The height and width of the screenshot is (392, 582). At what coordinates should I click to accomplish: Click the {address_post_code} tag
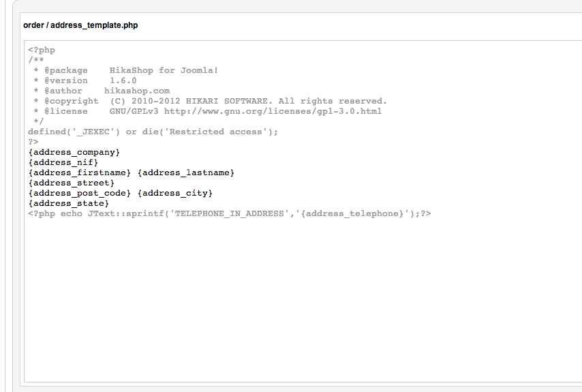[x=80, y=193]
